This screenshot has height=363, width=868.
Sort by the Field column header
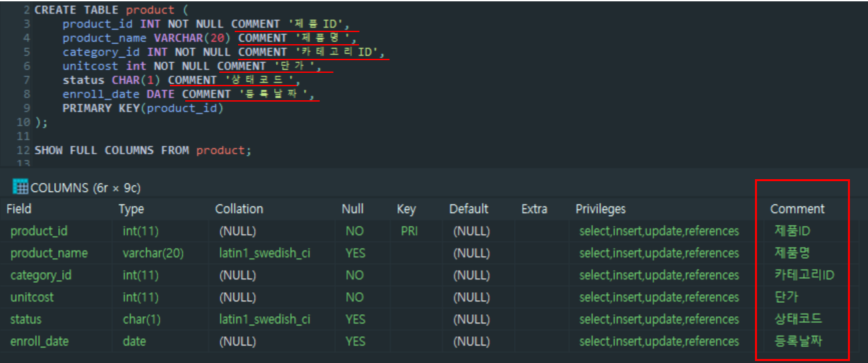tap(19, 209)
